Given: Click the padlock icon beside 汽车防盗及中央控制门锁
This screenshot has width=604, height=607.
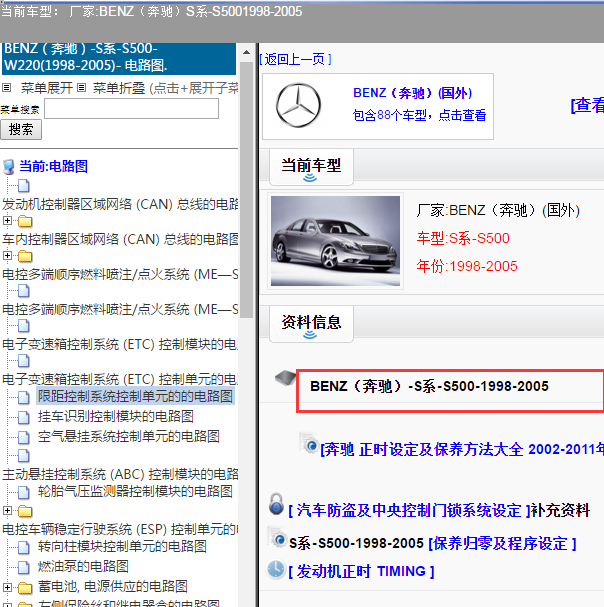Looking at the screenshot, I should pos(276,504).
